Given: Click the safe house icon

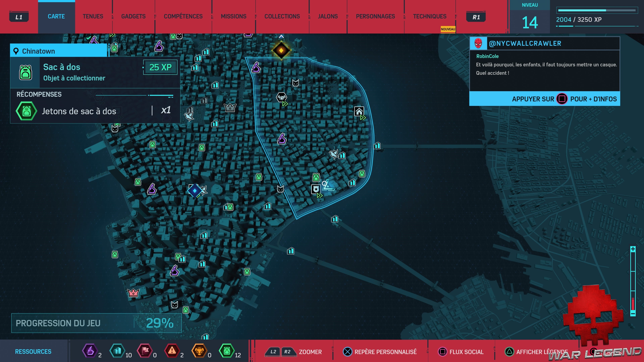Looking at the screenshot, I should 359,111.
